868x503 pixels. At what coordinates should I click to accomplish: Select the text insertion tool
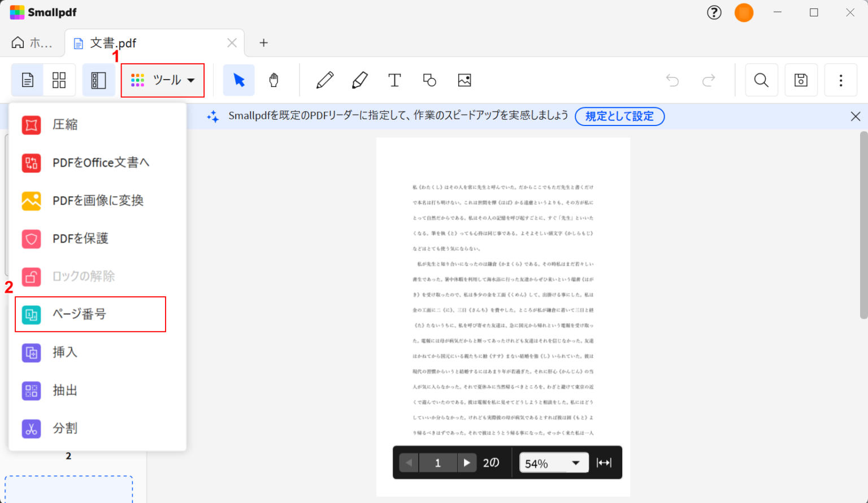pos(394,80)
